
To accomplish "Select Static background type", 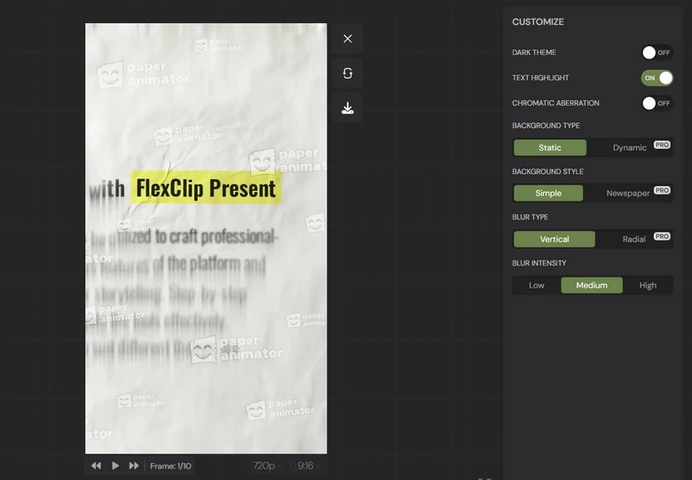I will [x=550, y=148].
